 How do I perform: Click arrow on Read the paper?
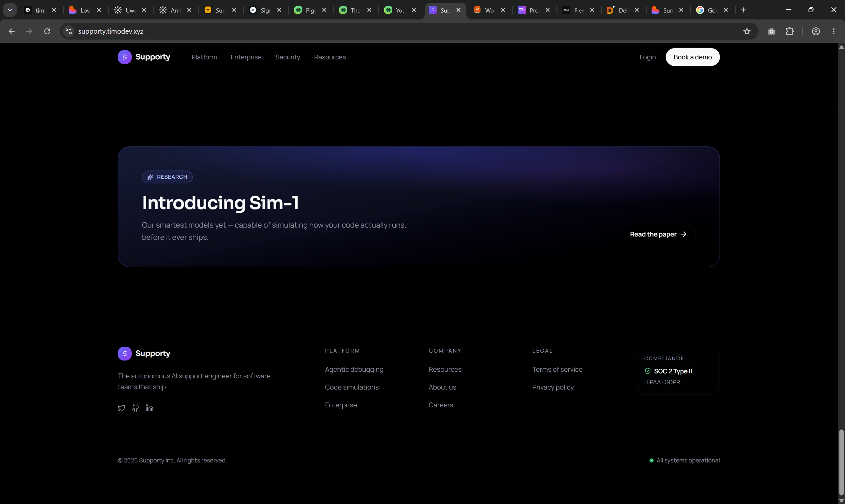coord(684,234)
